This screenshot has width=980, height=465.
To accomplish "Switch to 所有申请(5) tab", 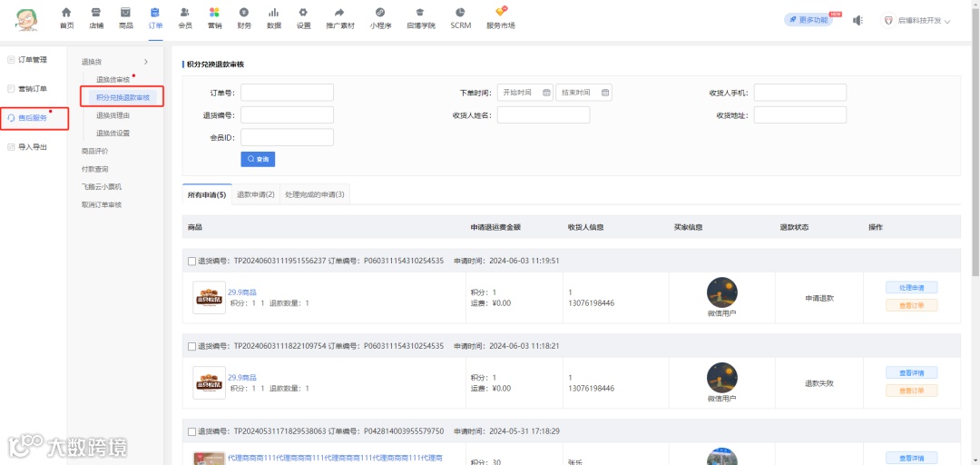I will pos(207,194).
